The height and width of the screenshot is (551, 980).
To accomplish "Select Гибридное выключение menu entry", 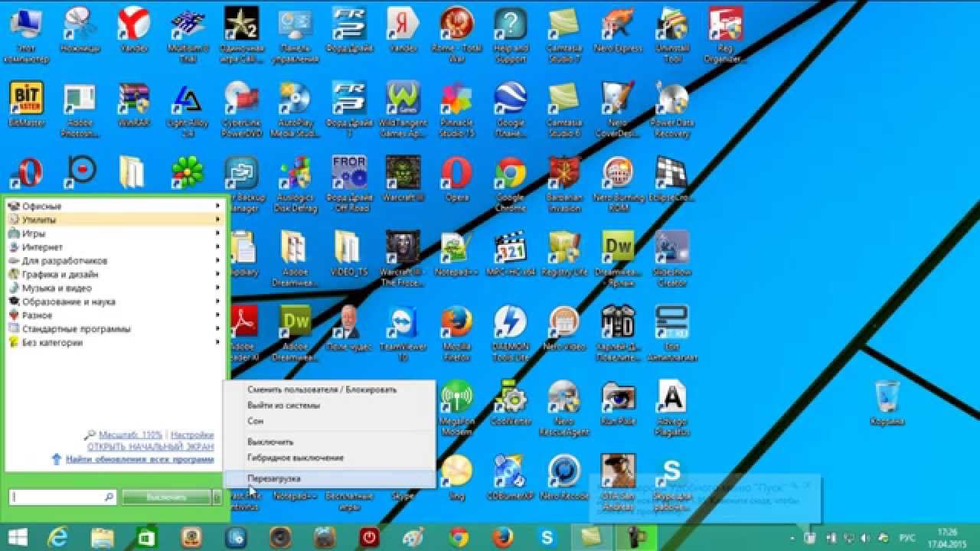I will tap(329, 458).
